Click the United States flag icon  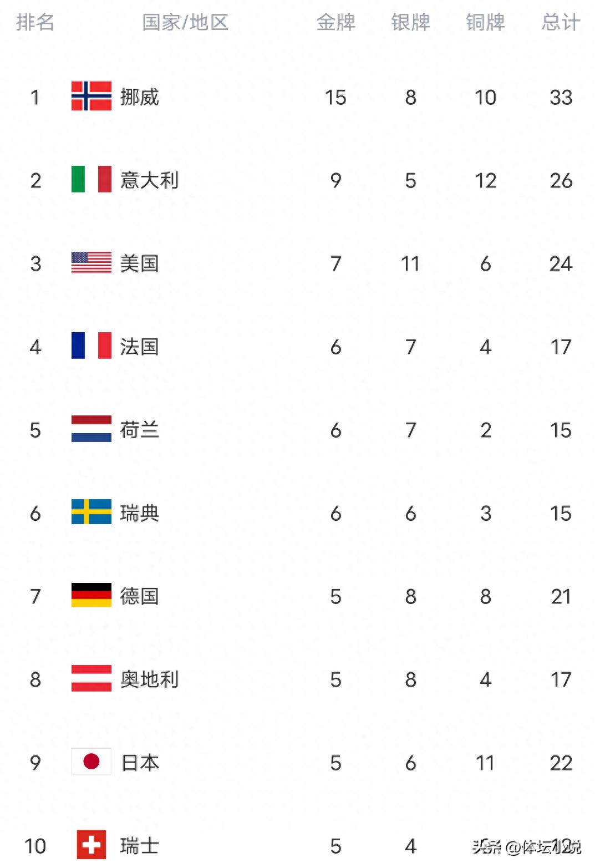coord(91,263)
